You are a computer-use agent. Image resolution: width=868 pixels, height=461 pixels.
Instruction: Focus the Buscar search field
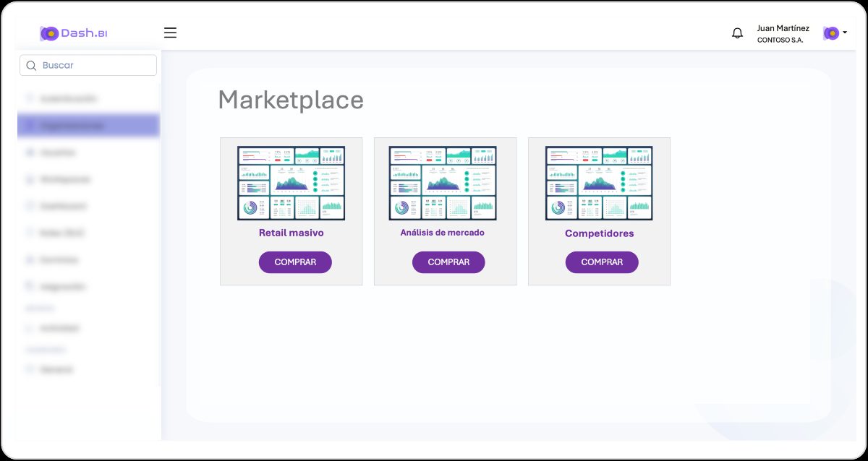tap(88, 65)
